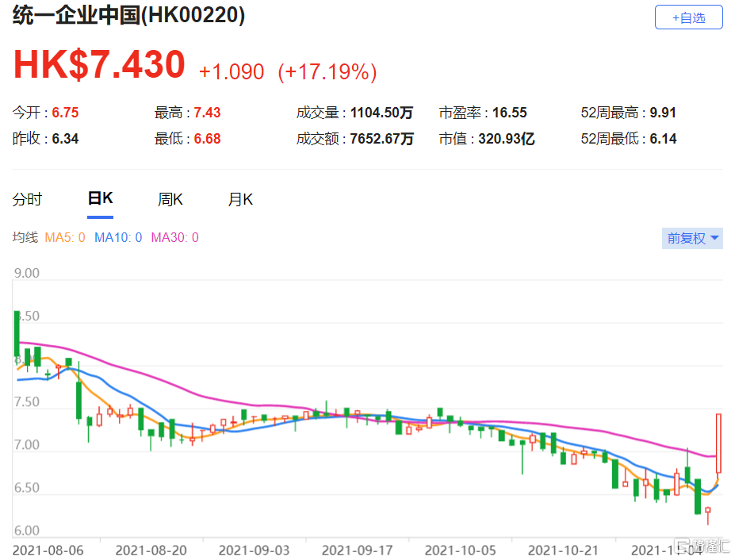Click the y-axis label 7.50

point(27,402)
